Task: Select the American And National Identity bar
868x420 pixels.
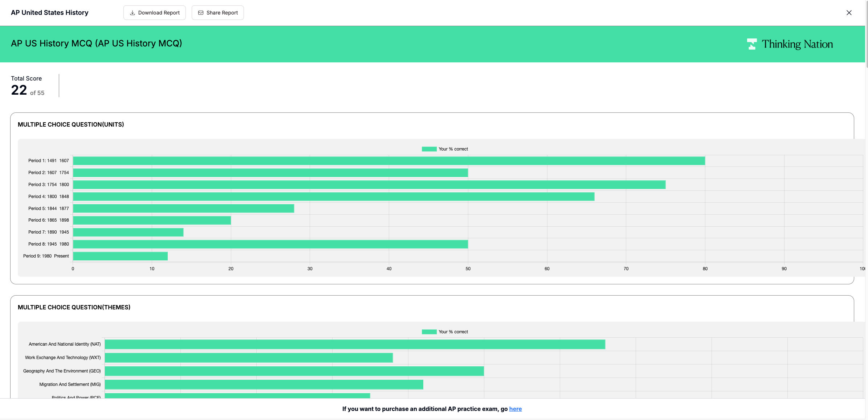Action: [355, 344]
